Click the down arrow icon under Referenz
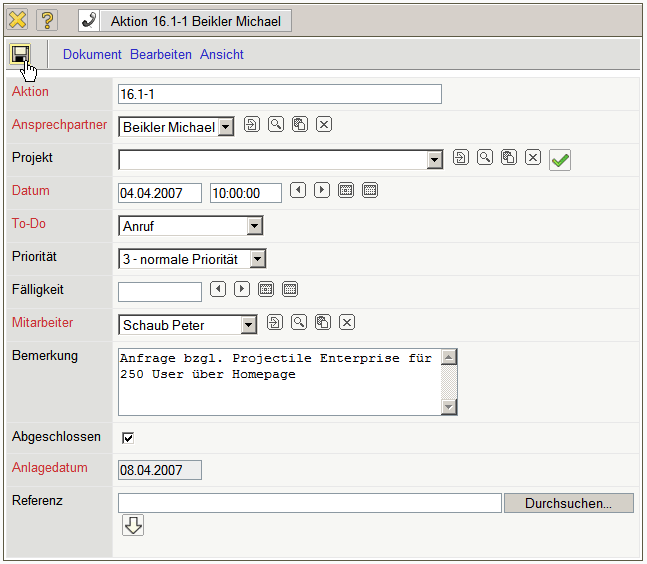647x564 pixels. (x=133, y=525)
